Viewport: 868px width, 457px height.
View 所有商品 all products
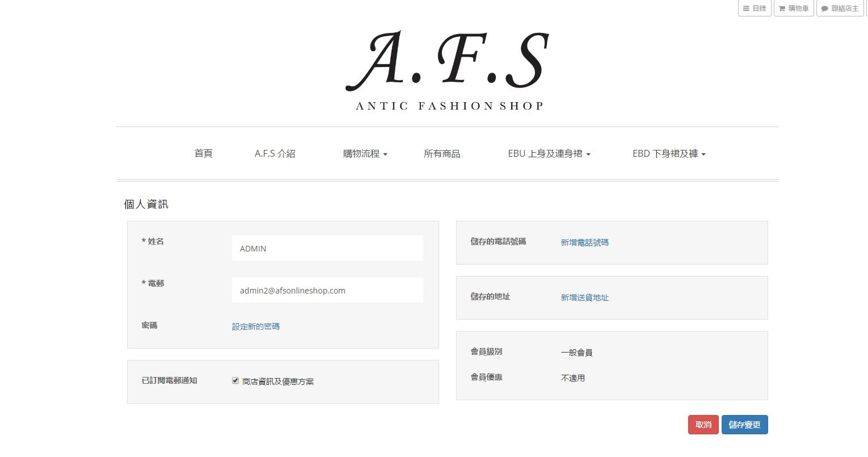pos(442,153)
